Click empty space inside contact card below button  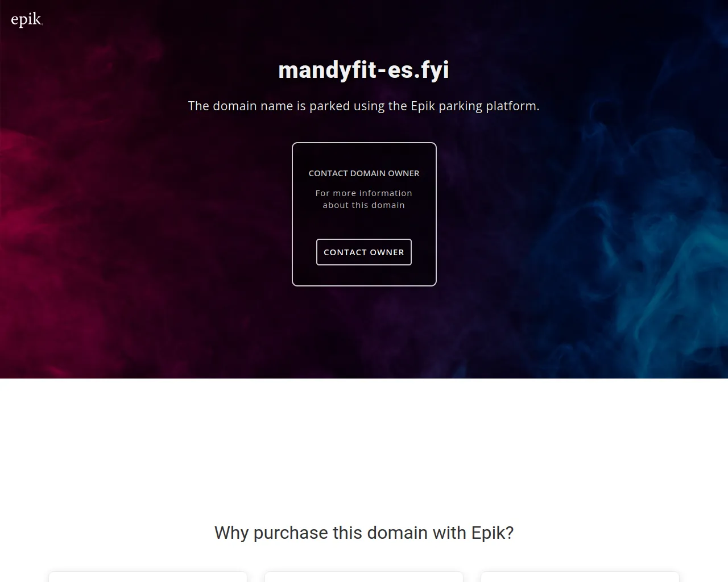point(364,275)
